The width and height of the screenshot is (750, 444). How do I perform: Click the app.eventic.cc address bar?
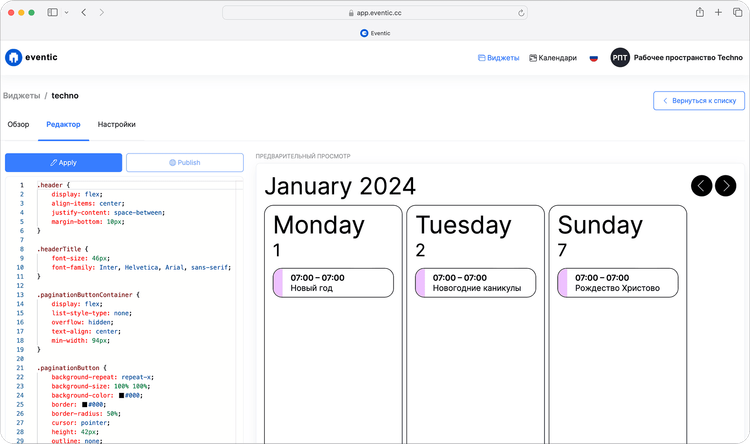[375, 13]
